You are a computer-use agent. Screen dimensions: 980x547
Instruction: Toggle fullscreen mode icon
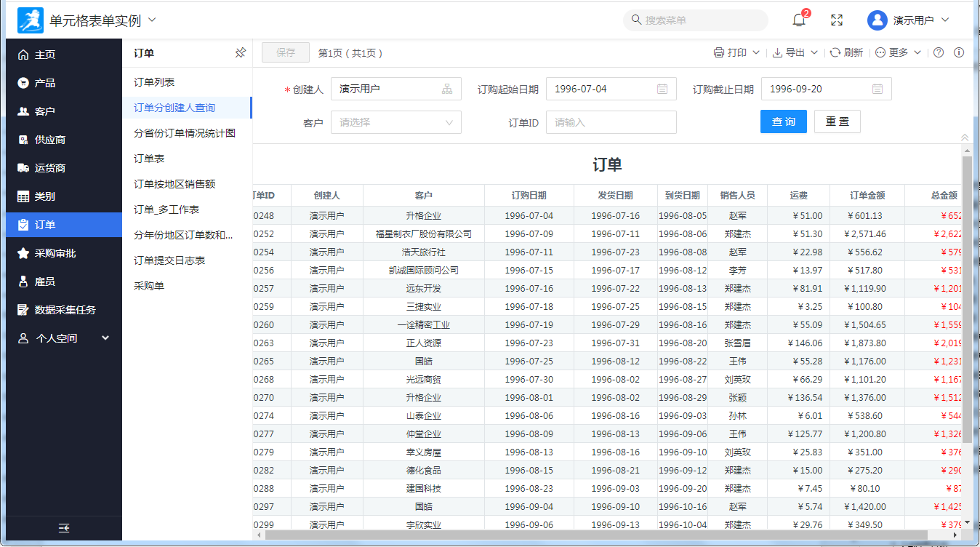[x=837, y=20]
